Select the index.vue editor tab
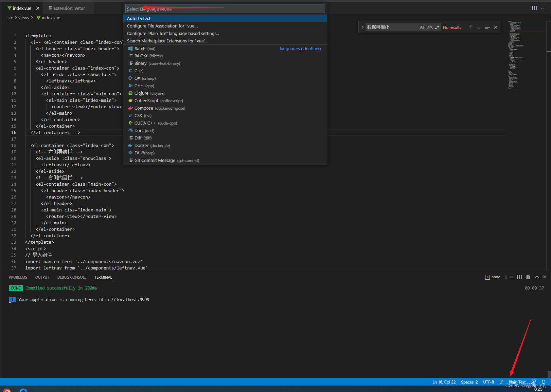This screenshot has width=551, height=392. pos(22,8)
